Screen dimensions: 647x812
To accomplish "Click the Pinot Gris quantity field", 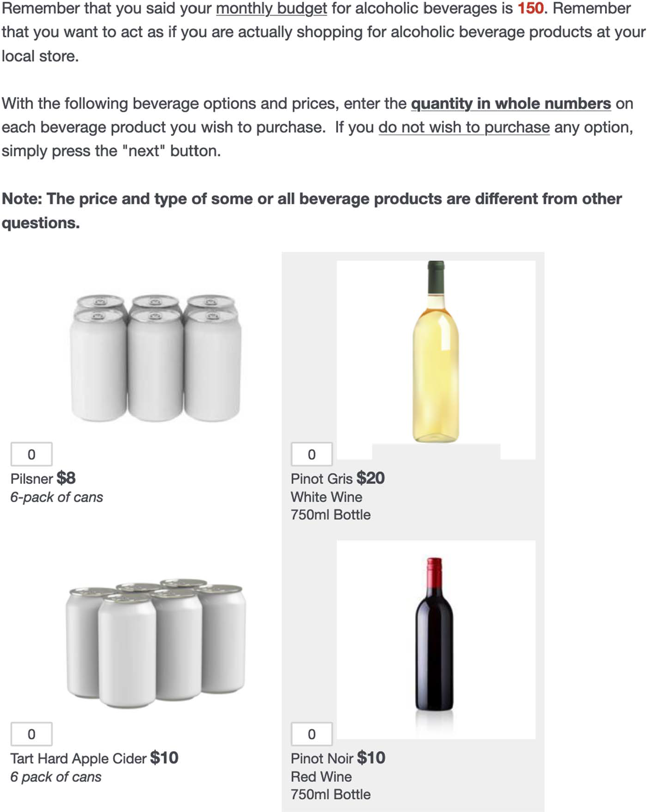I will click(311, 454).
